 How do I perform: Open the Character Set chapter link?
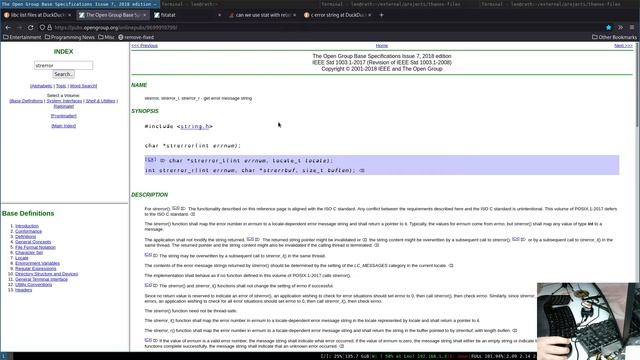click(29, 253)
